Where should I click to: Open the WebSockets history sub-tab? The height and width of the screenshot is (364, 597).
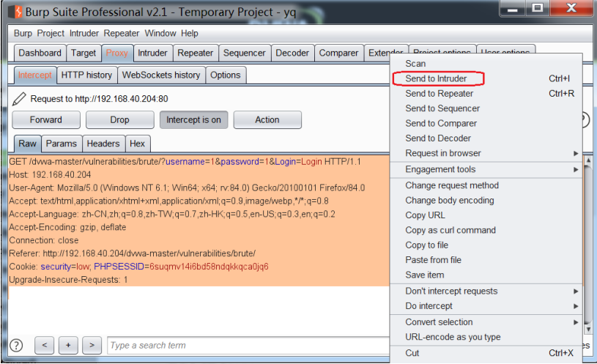[x=161, y=75]
